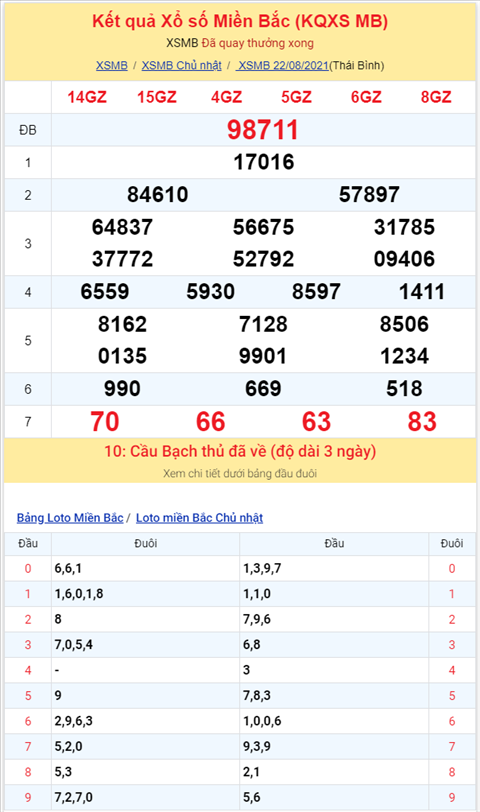Click fifth prize number 0135
The image size is (480, 812).
[122, 356]
